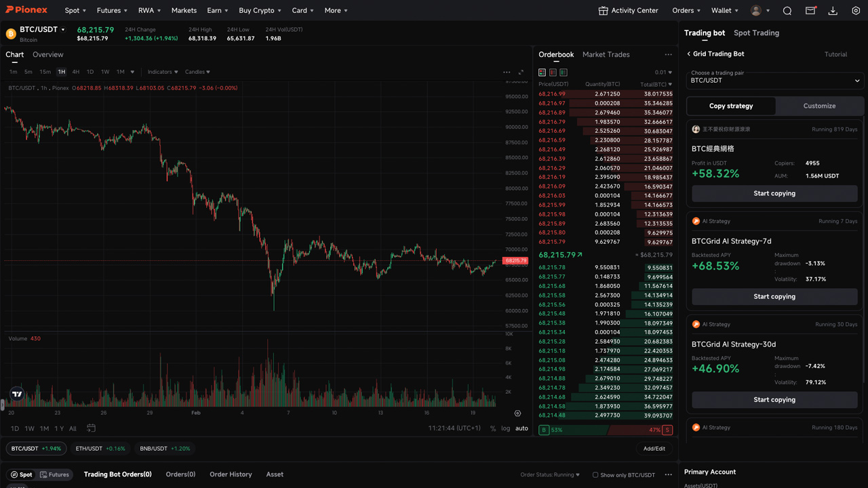868x488 pixels.
Task: Open the Indicators dropdown
Action: [163, 72]
